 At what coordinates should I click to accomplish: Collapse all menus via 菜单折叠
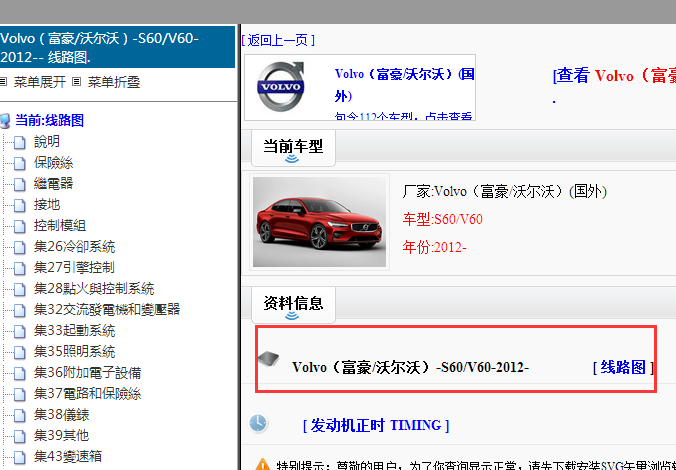coord(114,82)
